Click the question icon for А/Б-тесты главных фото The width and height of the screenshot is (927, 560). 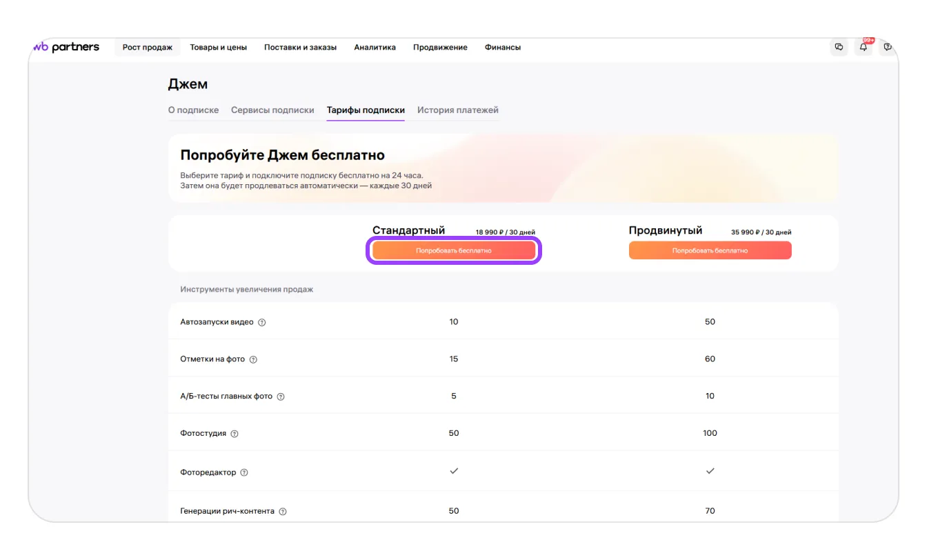click(281, 397)
